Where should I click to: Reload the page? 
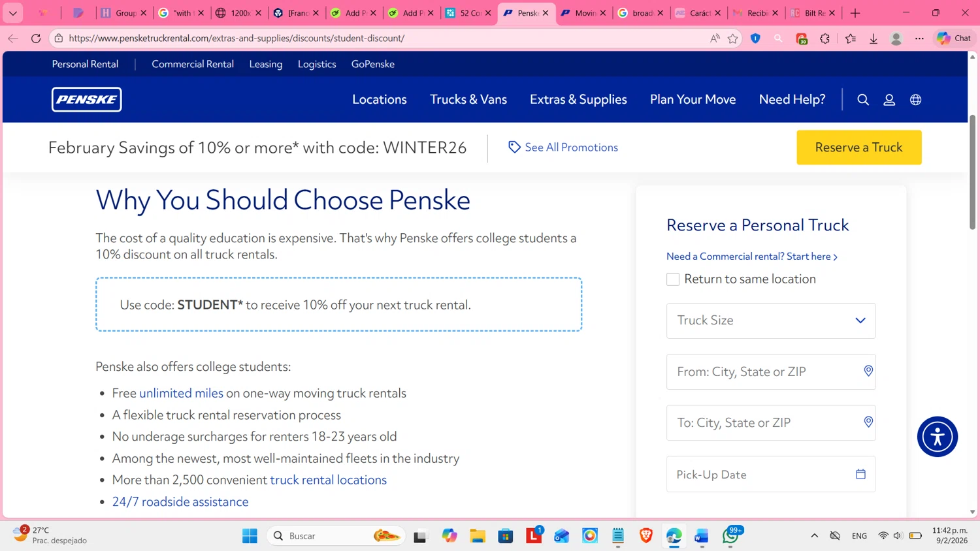36,38
